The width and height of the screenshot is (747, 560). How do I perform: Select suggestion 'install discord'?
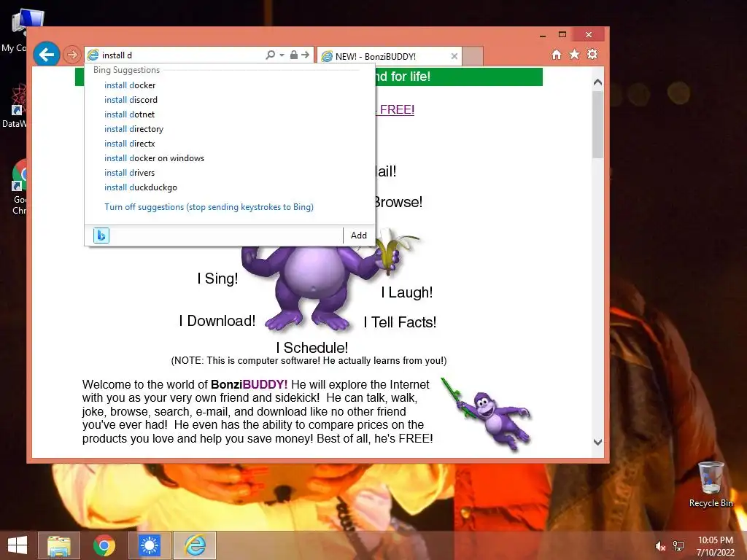pyautogui.click(x=131, y=100)
